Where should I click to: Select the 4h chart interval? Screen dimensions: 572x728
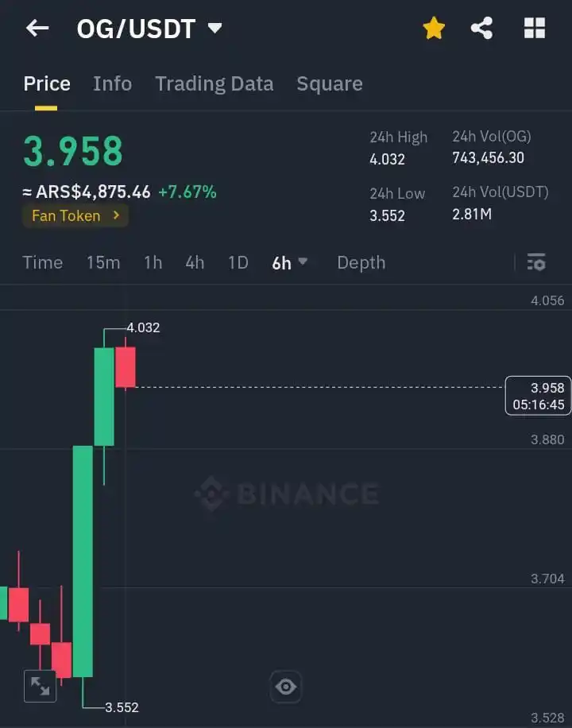click(x=195, y=263)
